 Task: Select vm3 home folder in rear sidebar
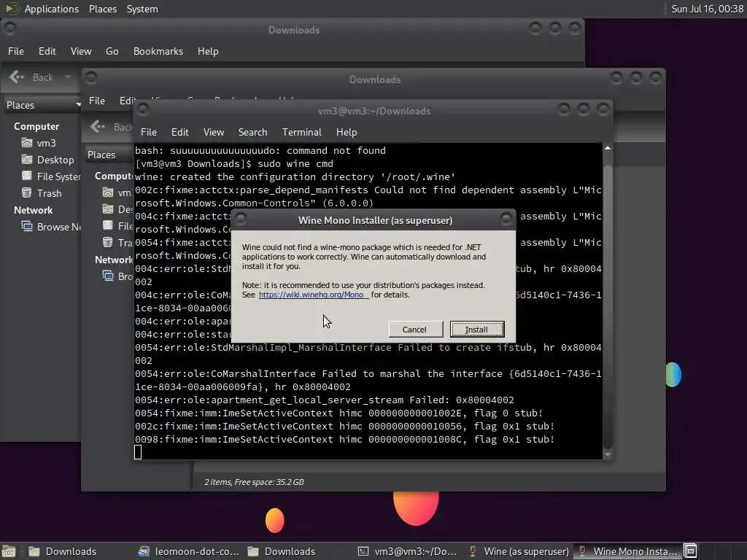point(46,143)
